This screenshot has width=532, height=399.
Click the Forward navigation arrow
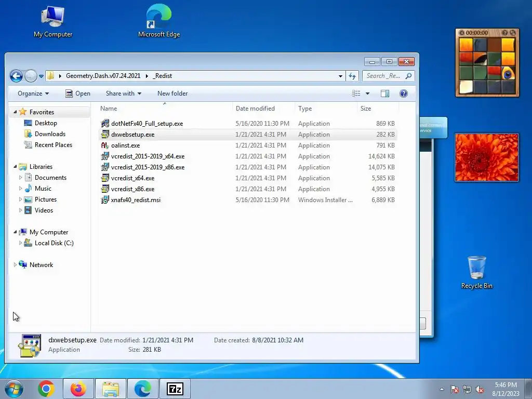pyautogui.click(x=31, y=76)
